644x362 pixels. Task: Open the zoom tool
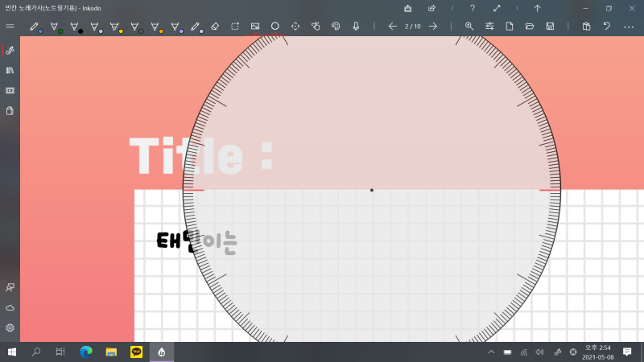(469, 27)
